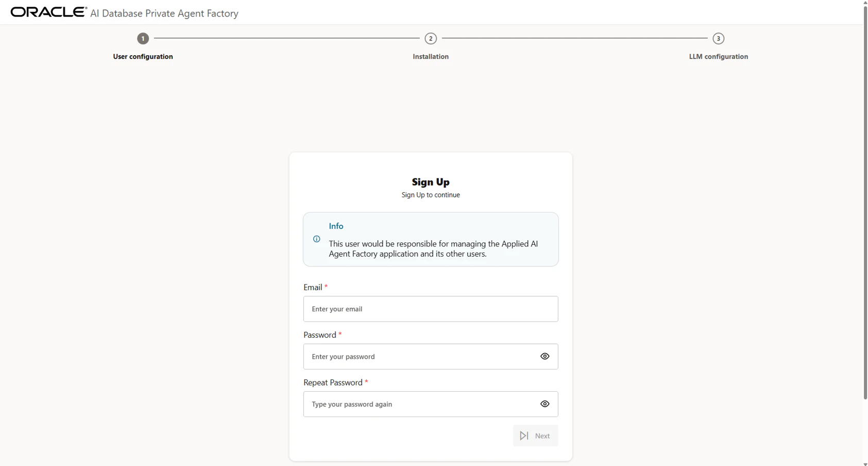Click the 'Sign Up to continue' subtitle
This screenshot has width=868, height=466.
(x=431, y=195)
